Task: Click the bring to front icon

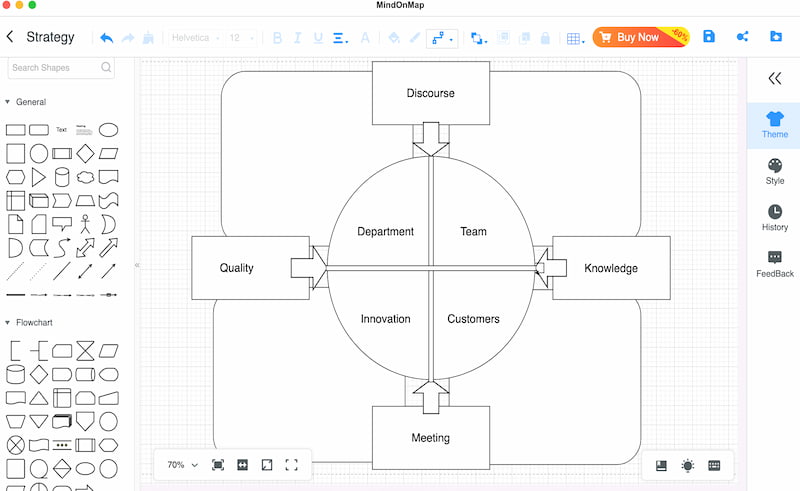Action: click(503, 38)
